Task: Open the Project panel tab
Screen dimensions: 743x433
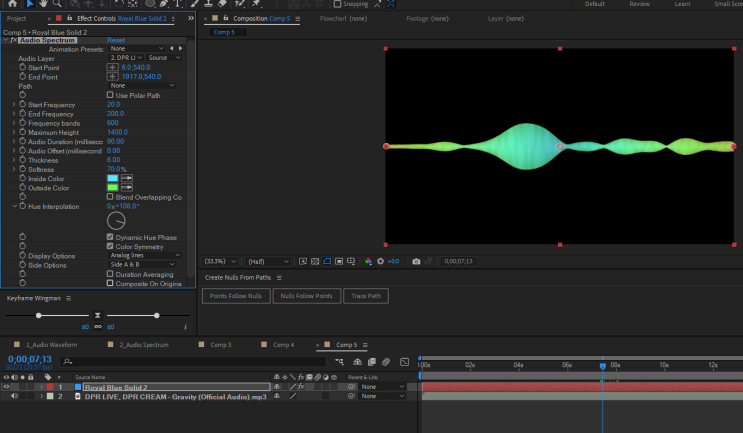Action: pyautogui.click(x=17, y=18)
